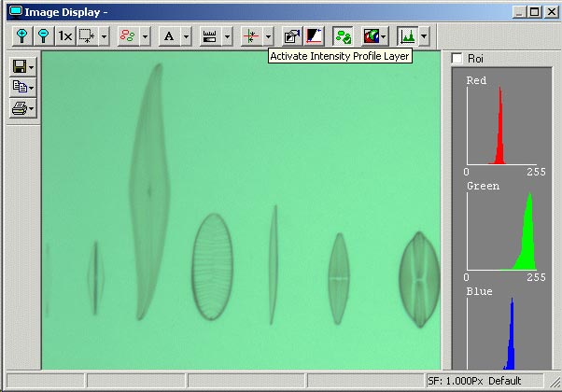Viewport: 562px width, 392px height.
Task: Click the window resize grip in corner
Action: click(555, 382)
